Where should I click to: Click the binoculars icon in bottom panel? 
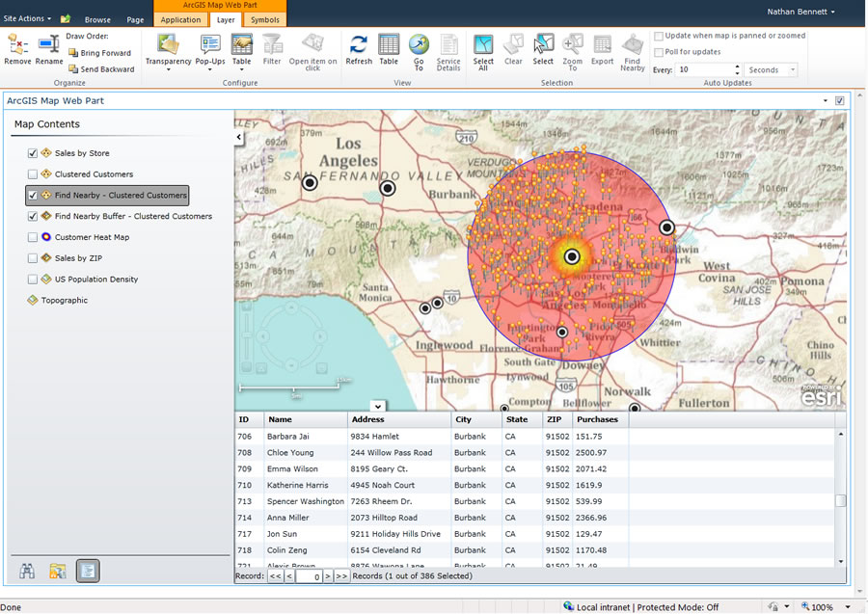click(27, 571)
